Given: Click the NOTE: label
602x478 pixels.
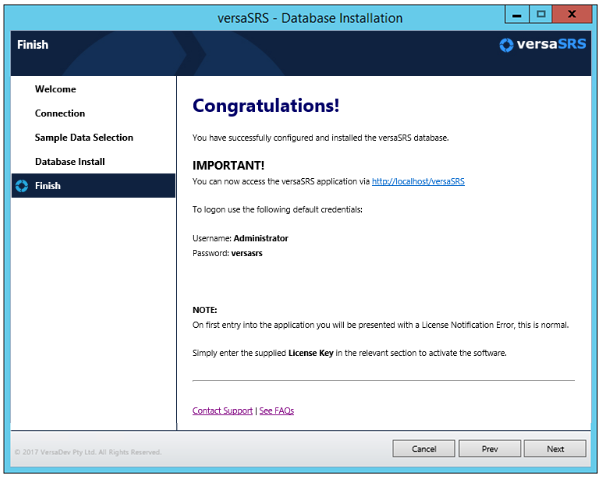Looking at the screenshot, I should coord(205,310).
